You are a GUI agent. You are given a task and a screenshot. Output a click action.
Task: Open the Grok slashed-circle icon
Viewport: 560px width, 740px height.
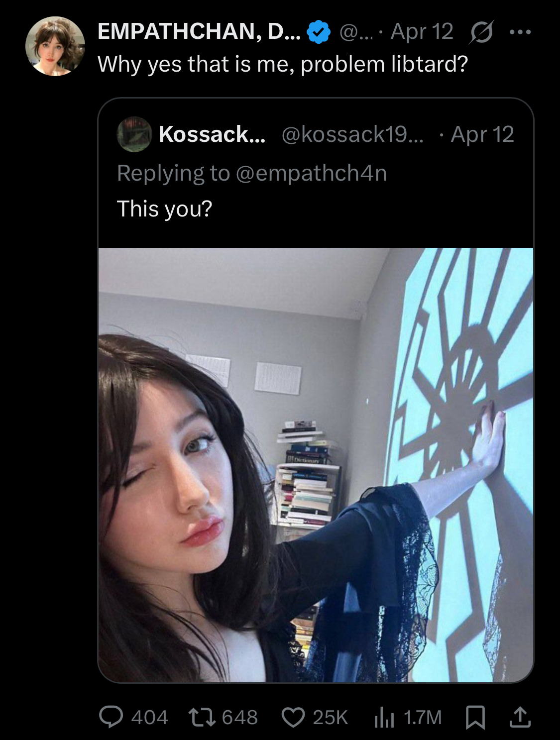pyautogui.click(x=481, y=32)
